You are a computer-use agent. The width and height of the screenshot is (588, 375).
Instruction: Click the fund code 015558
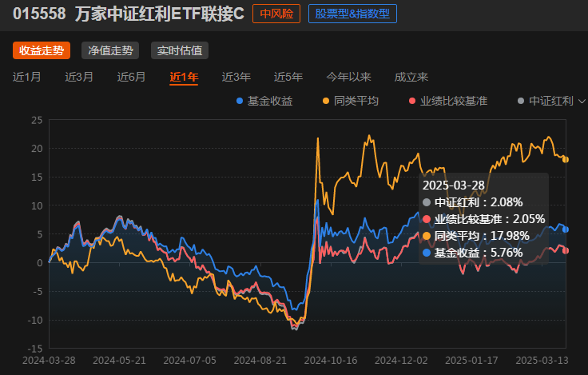(39, 14)
